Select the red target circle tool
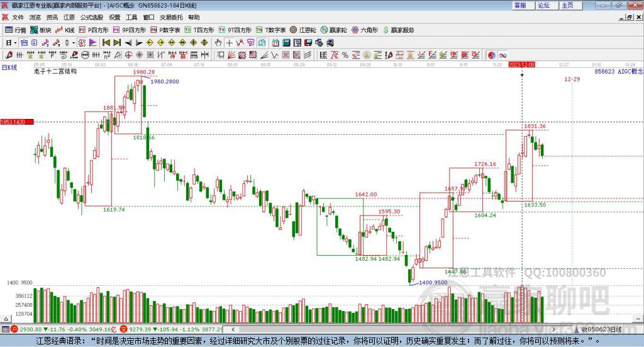Image resolution: width=644 pixels, height=347 pixels. click(x=128, y=55)
